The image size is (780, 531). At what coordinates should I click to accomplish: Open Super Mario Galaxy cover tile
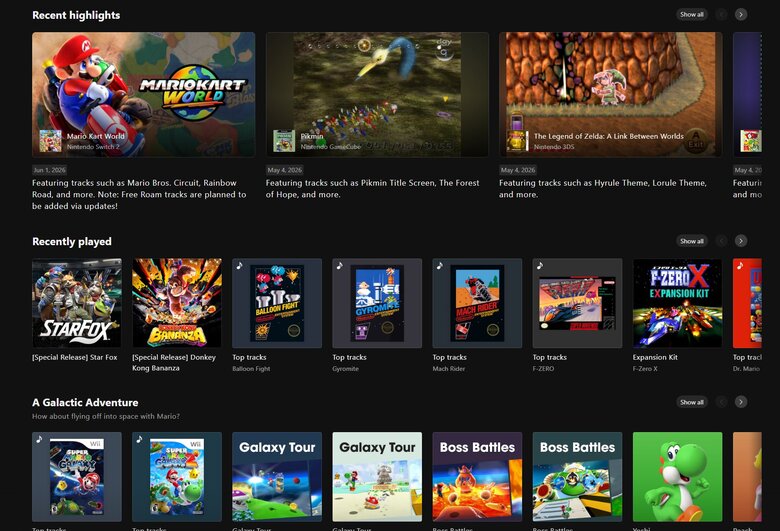[77, 477]
